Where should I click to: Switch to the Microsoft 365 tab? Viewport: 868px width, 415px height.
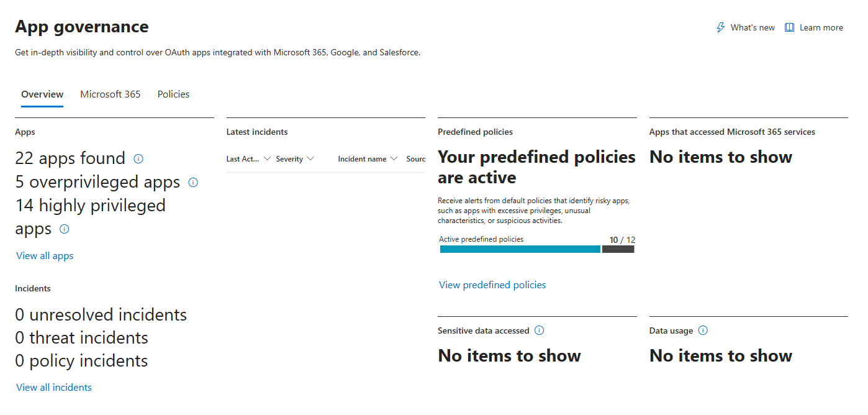(111, 94)
